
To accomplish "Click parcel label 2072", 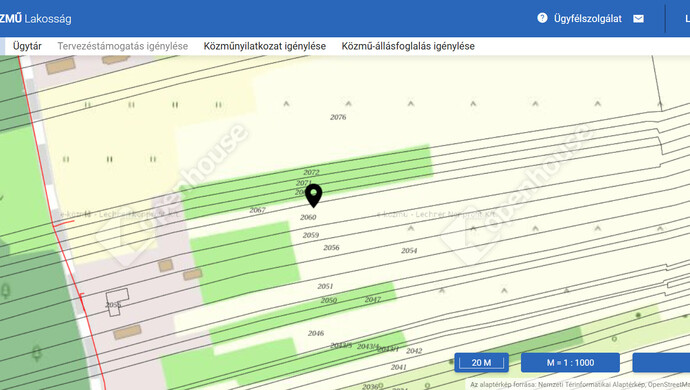I will 311,172.
